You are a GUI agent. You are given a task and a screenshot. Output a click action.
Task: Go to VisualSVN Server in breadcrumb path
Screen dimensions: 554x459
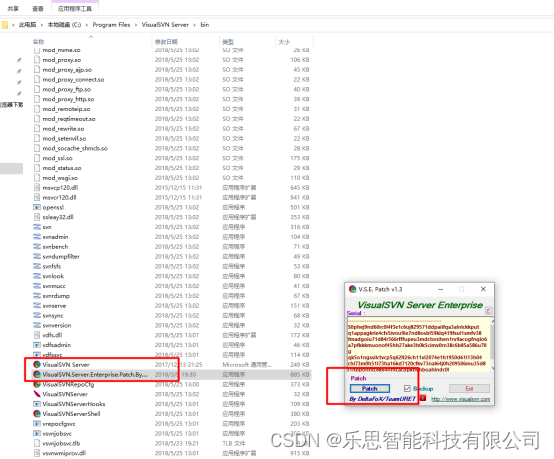(x=165, y=25)
